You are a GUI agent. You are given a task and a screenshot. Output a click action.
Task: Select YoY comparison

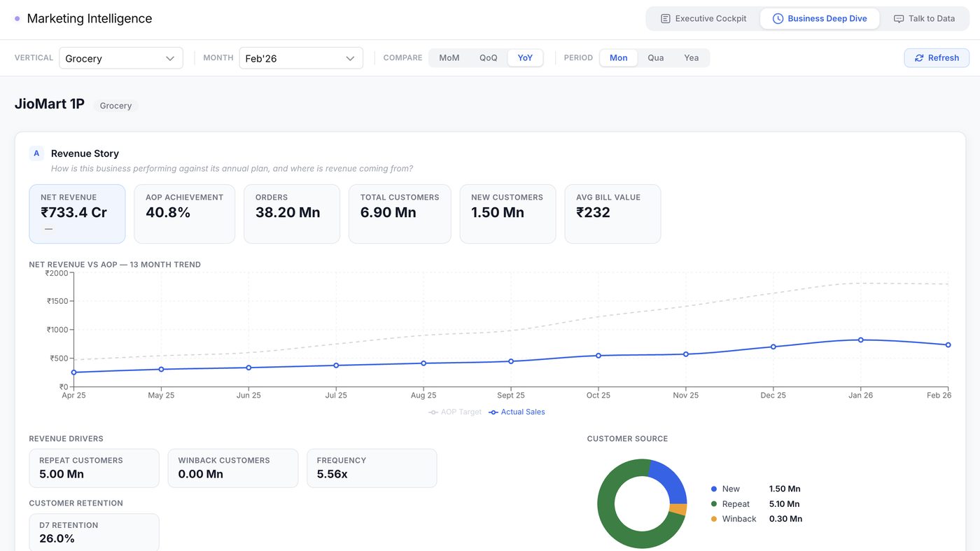(525, 58)
